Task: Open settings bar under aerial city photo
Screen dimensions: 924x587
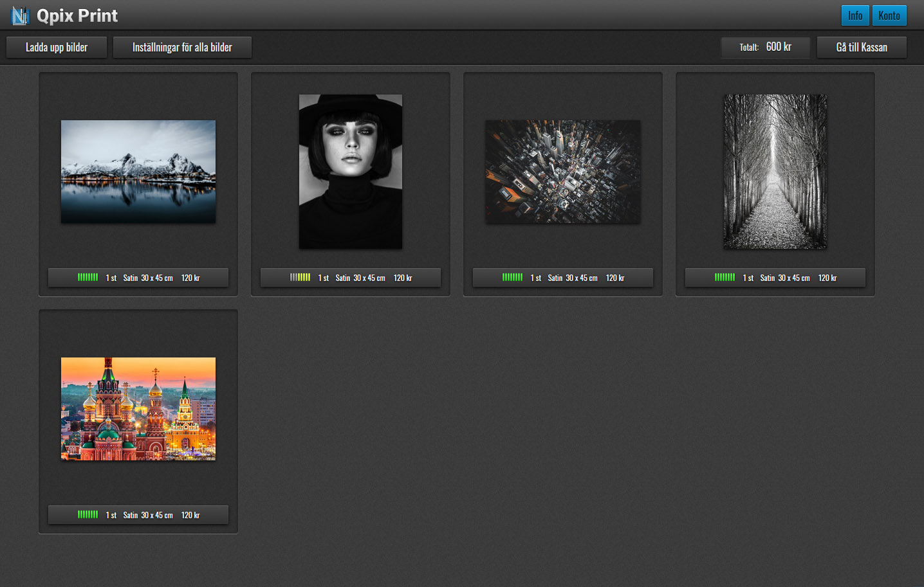Action: [563, 278]
